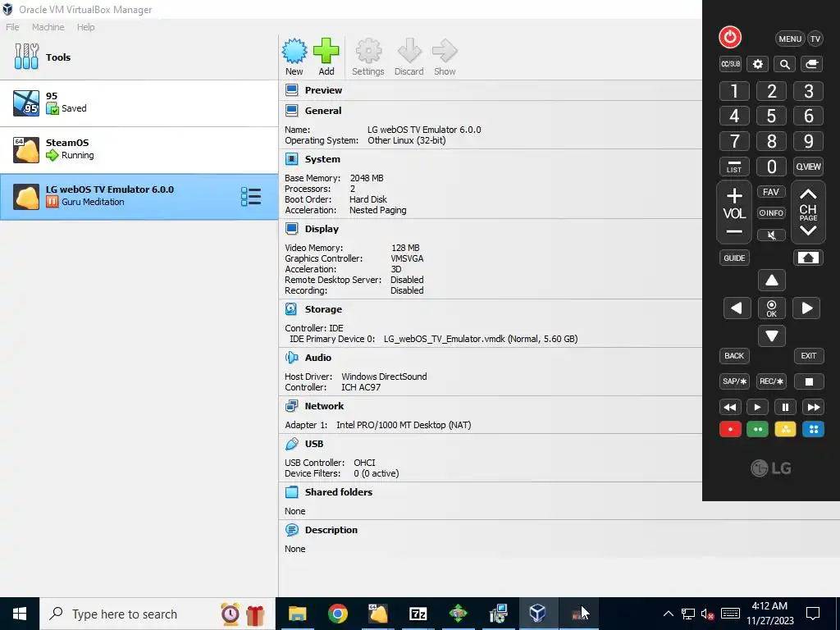The height and width of the screenshot is (630, 840).
Task: Click the green color button on remote
Action: (x=757, y=429)
